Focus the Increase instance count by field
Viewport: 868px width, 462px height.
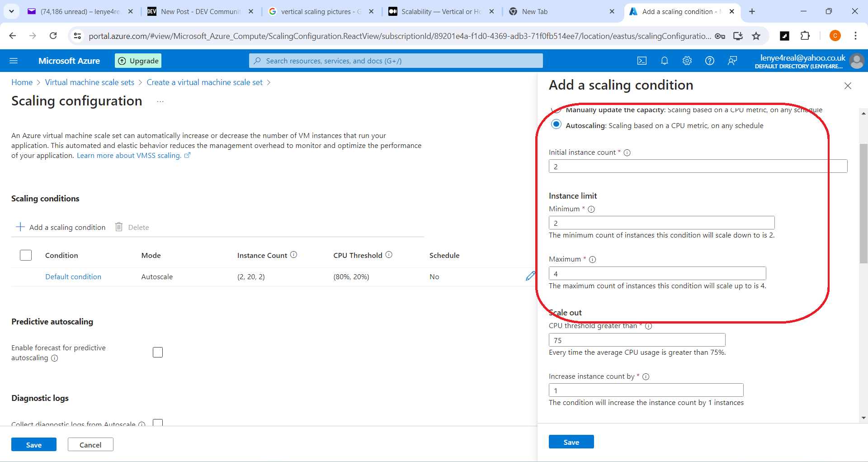[x=646, y=390]
